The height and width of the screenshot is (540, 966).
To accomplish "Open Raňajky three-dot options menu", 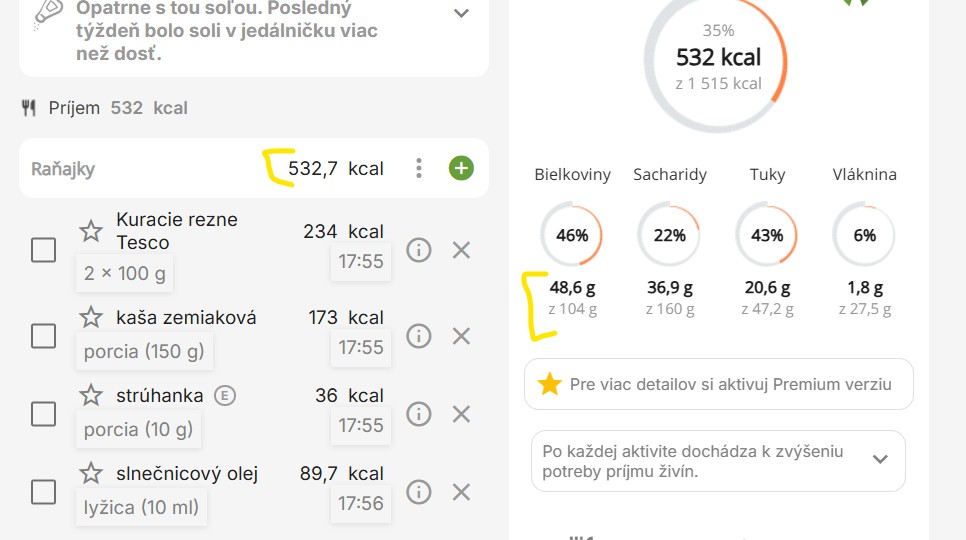I will tap(419, 168).
